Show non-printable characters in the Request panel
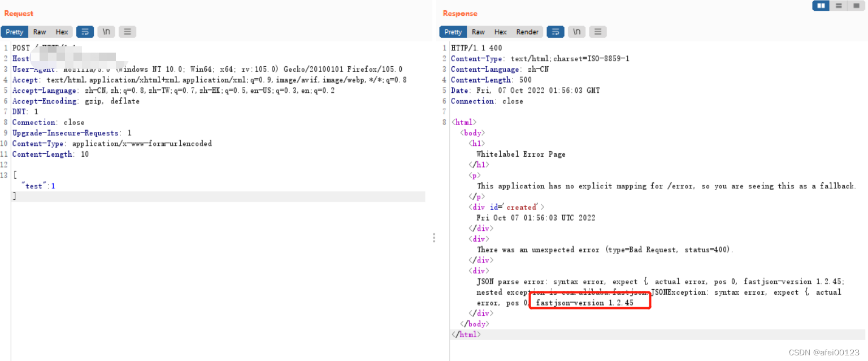The width and height of the screenshot is (868, 361). [106, 32]
